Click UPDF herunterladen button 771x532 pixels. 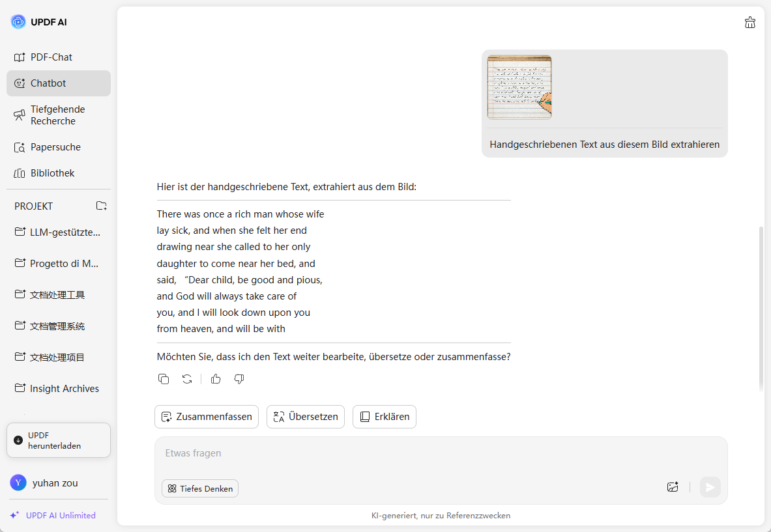pyautogui.click(x=59, y=440)
